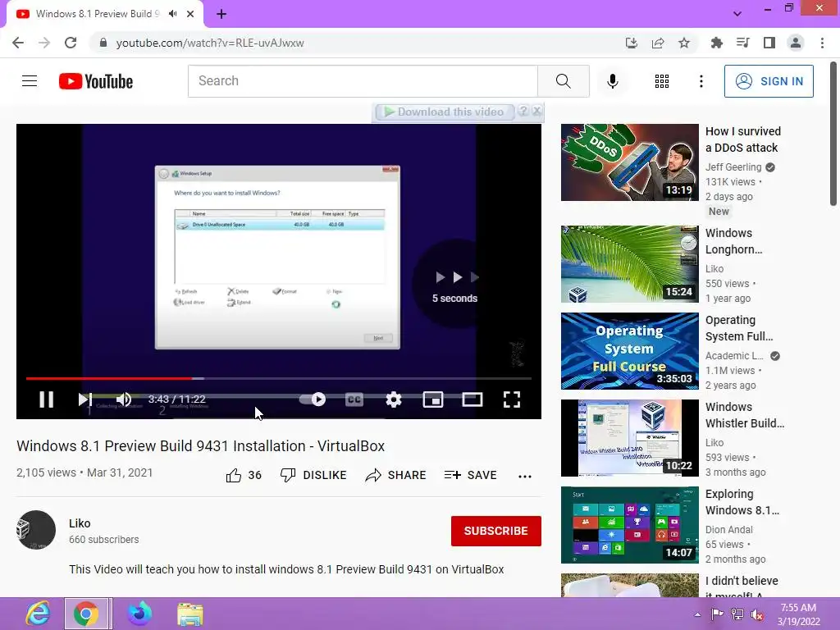Open a new browser tab
Image resolution: width=840 pixels, height=630 pixels.
click(221, 14)
